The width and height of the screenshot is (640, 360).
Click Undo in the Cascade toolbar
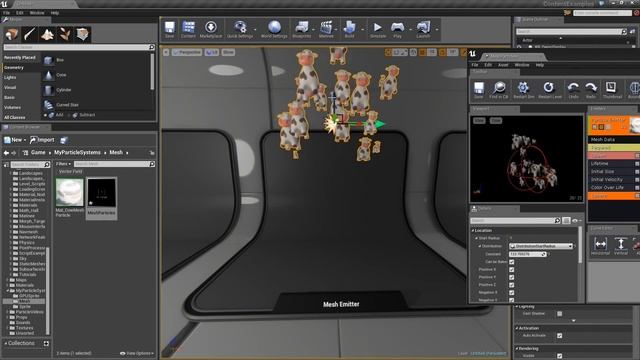(x=573, y=90)
